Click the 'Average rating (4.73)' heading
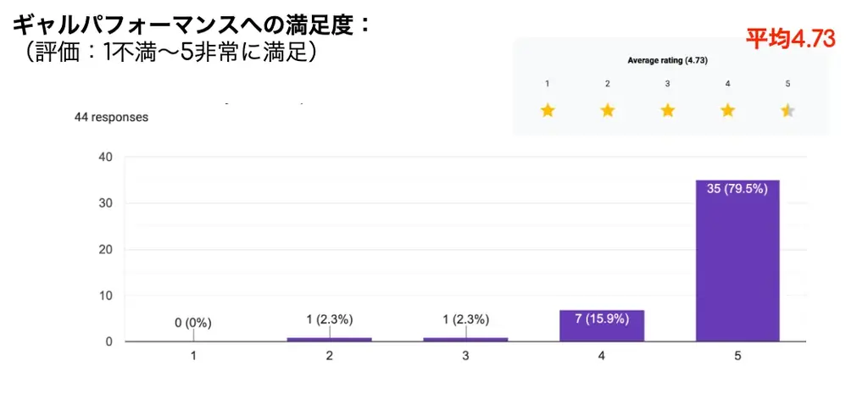 point(667,60)
